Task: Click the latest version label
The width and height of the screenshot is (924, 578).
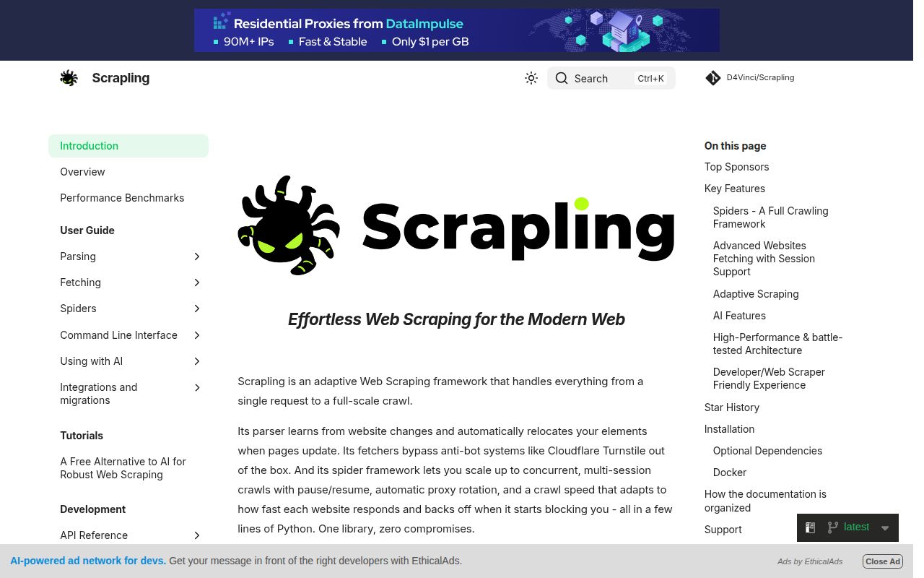Action: [x=856, y=527]
